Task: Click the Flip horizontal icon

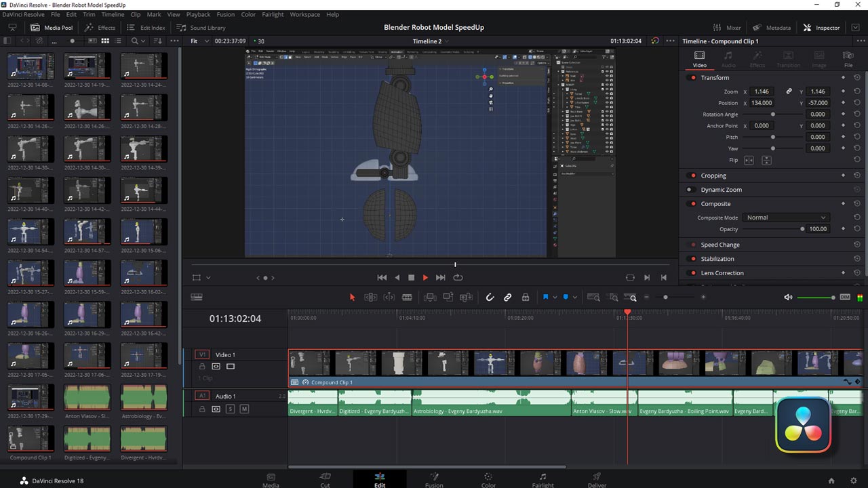Action: point(749,160)
